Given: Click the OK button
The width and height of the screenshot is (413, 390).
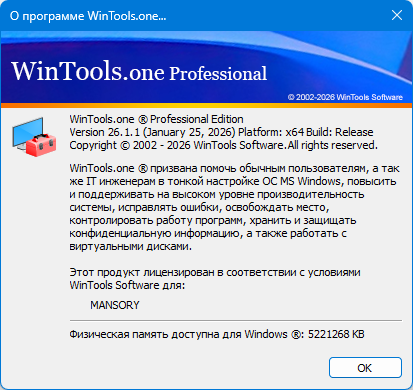Looking at the screenshot, I should click(365, 368).
